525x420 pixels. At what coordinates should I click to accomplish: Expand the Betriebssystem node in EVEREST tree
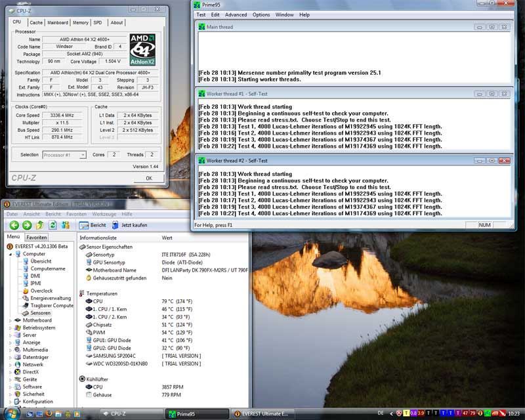click(x=10, y=328)
